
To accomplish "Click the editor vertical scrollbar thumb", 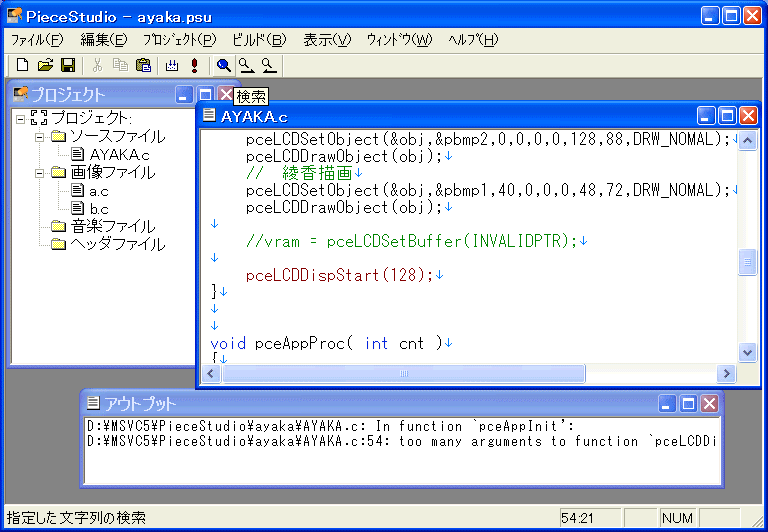I will pos(747,262).
